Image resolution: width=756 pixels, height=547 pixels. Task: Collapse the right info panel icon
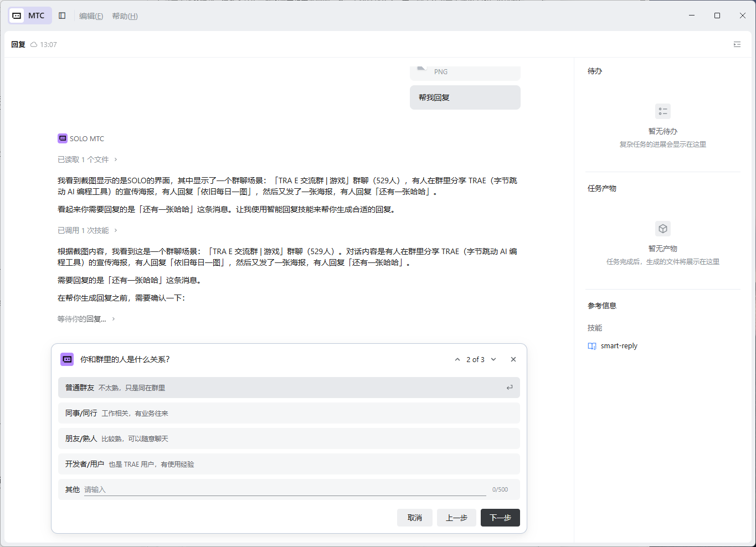click(737, 44)
